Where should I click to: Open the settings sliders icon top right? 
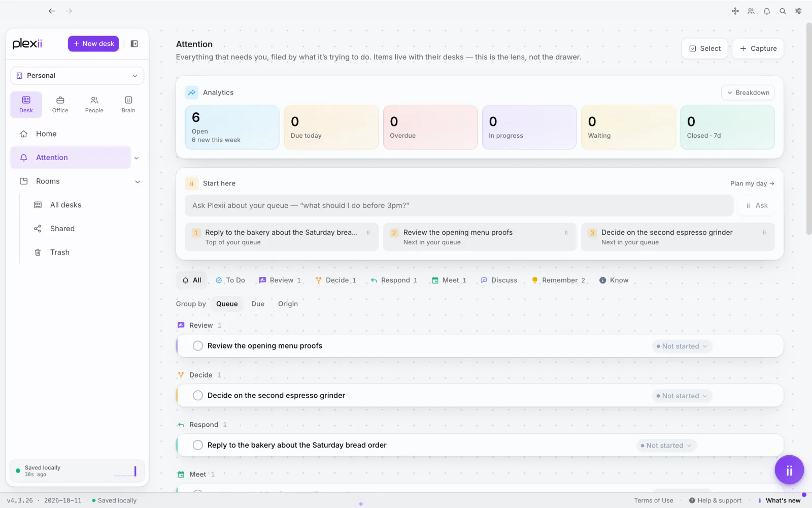pos(798,11)
